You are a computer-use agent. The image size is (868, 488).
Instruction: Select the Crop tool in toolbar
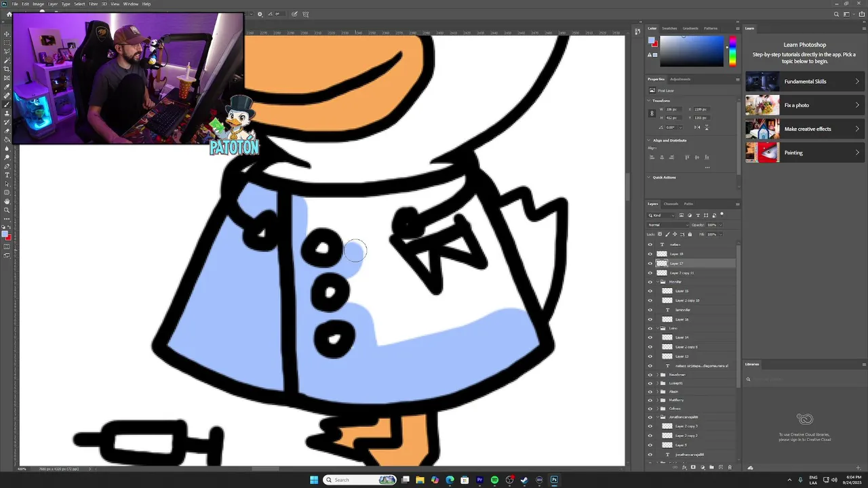tap(7, 68)
